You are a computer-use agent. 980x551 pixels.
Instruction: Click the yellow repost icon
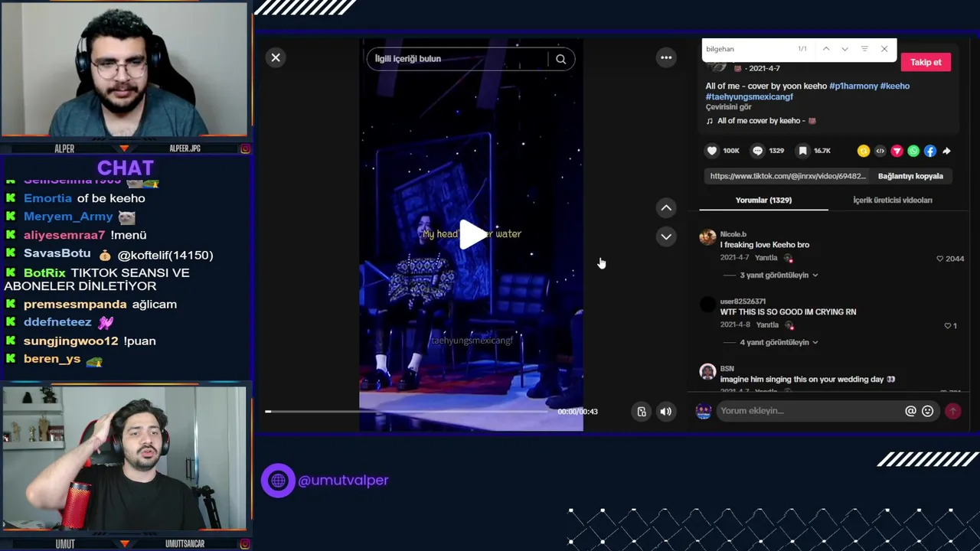(864, 151)
